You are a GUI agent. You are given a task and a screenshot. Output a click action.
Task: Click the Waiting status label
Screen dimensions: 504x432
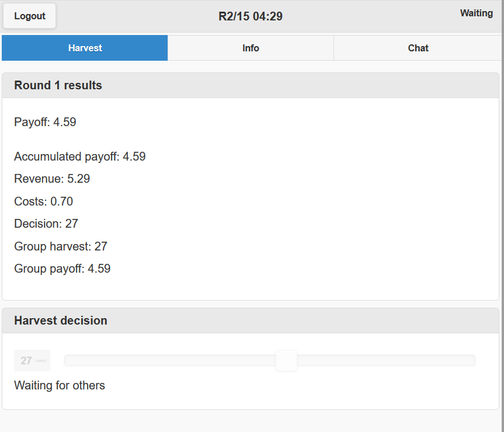pyautogui.click(x=476, y=13)
